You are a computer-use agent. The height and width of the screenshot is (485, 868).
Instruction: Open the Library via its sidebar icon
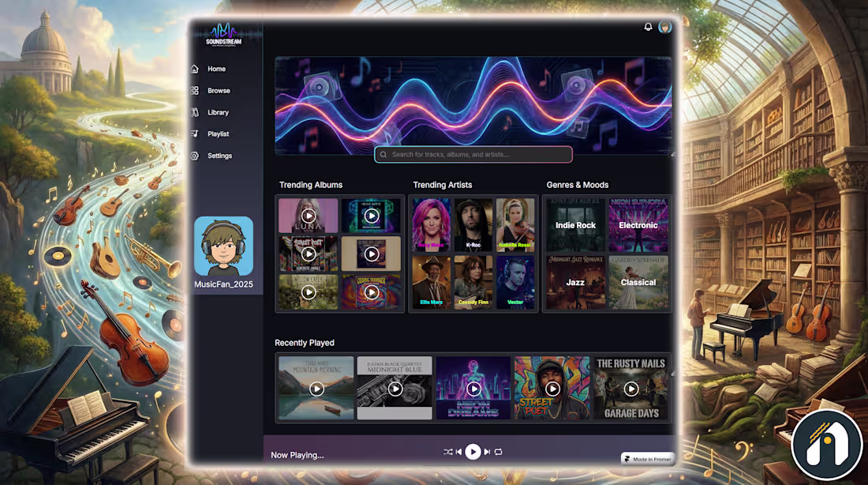(193, 112)
